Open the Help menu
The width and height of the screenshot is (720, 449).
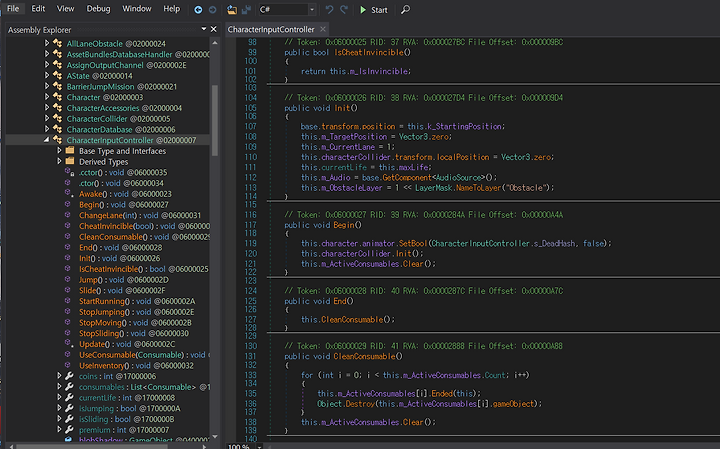pyautogui.click(x=172, y=9)
